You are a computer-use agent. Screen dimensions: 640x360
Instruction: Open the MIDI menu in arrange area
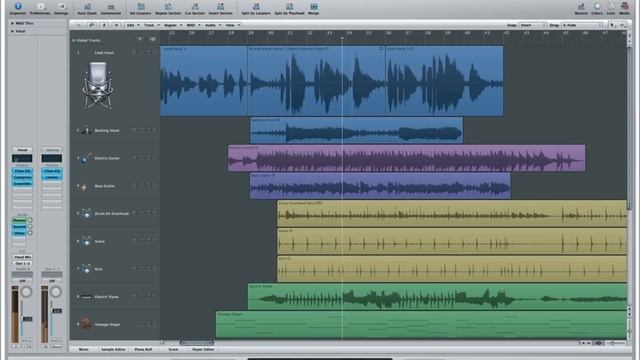pyautogui.click(x=193, y=25)
